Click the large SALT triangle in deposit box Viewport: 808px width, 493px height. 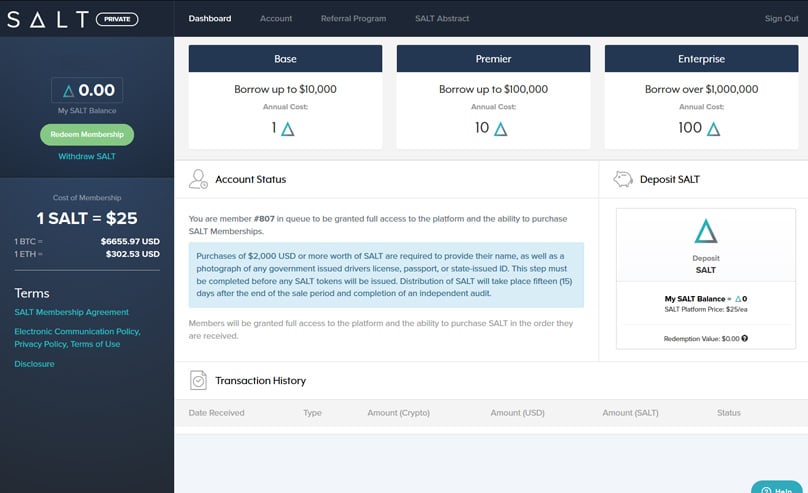point(705,231)
